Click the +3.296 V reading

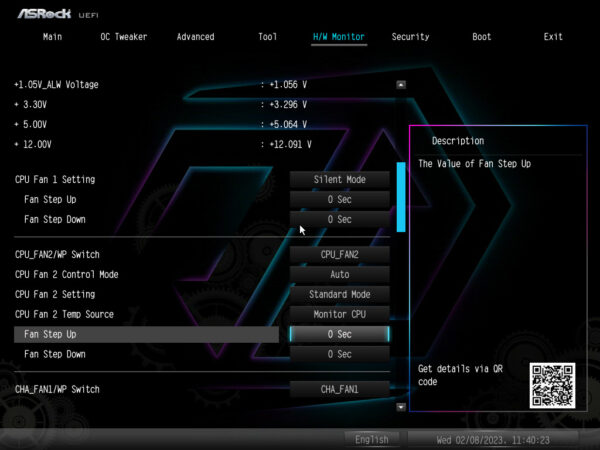288,104
